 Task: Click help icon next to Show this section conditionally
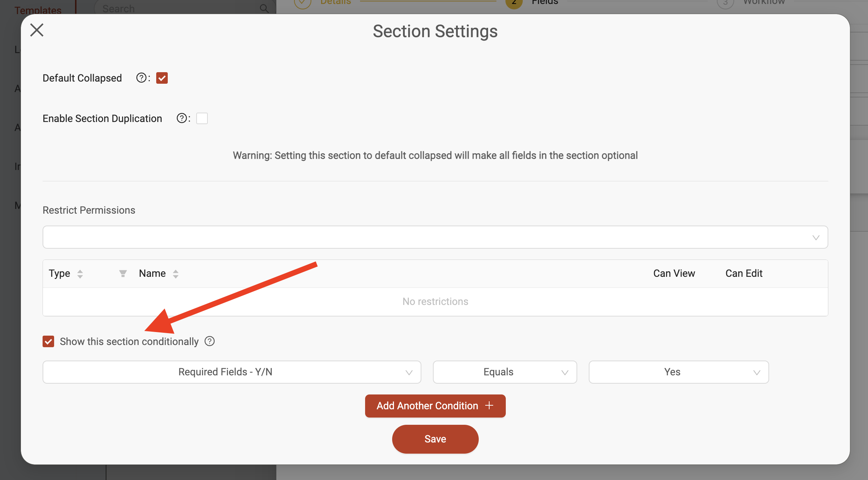coord(210,341)
